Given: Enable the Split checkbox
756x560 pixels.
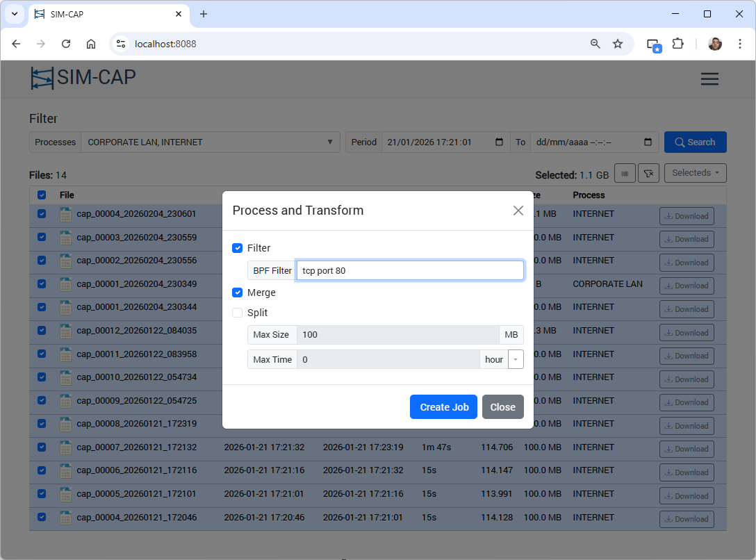Looking at the screenshot, I should [x=238, y=313].
